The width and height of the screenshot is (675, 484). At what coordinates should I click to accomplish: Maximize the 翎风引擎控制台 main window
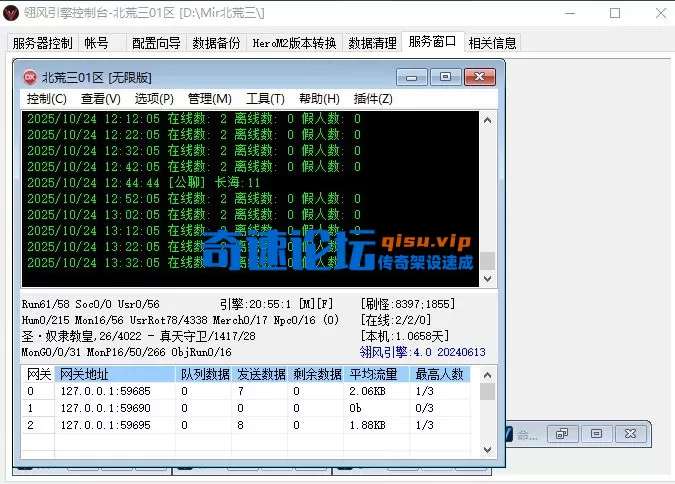pyautogui.click(x=615, y=13)
